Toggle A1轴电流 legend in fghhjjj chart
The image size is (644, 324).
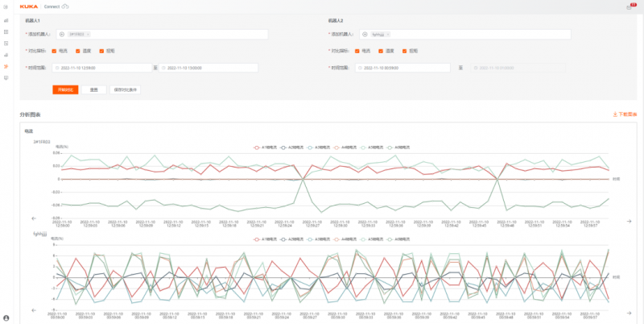[266, 239]
